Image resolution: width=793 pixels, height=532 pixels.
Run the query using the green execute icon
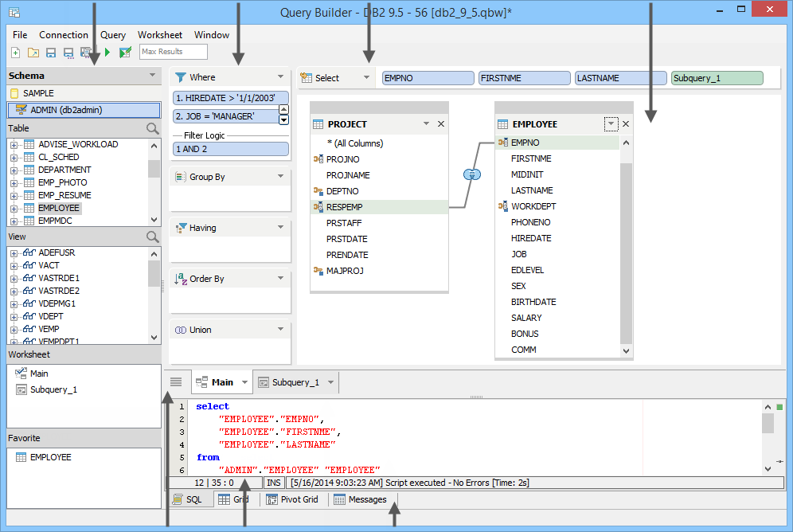pyautogui.click(x=107, y=52)
